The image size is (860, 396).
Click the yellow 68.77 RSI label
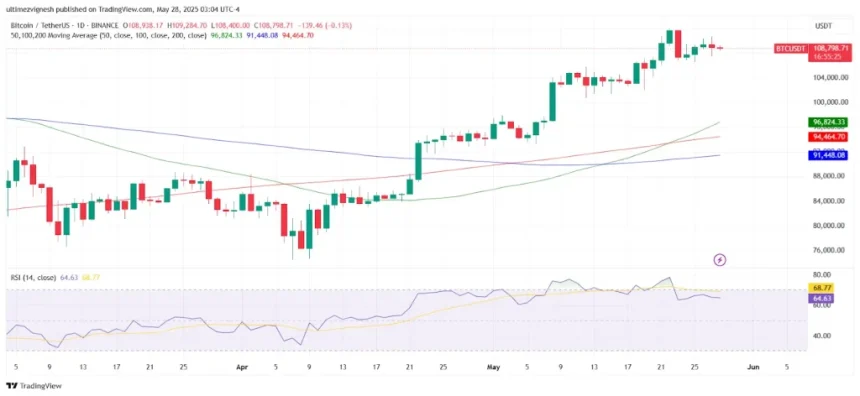click(821, 287)
